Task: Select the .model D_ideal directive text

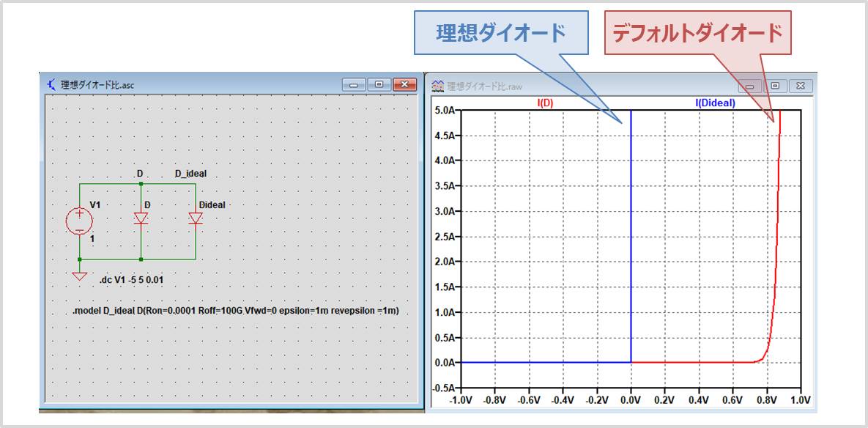Action: 234,311
